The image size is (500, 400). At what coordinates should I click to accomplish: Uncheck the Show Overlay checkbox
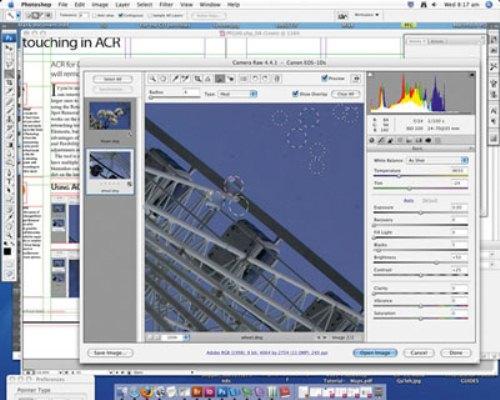coord(295,94)
